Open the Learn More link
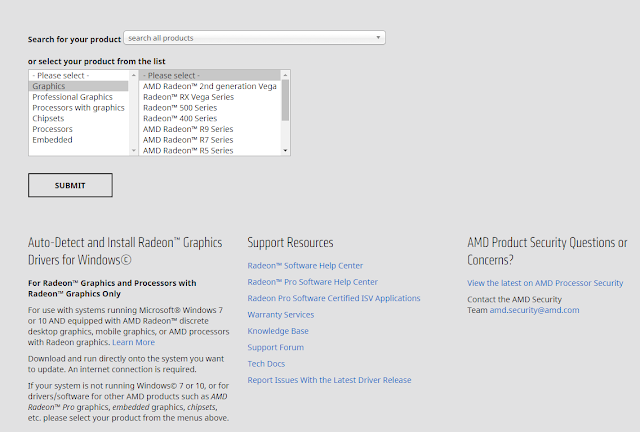This screenshot has height=432, width=640. 133,342
